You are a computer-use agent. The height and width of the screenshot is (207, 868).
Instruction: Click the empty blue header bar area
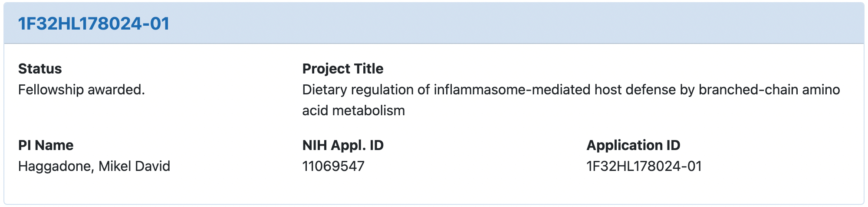click(x=521, y=23)
